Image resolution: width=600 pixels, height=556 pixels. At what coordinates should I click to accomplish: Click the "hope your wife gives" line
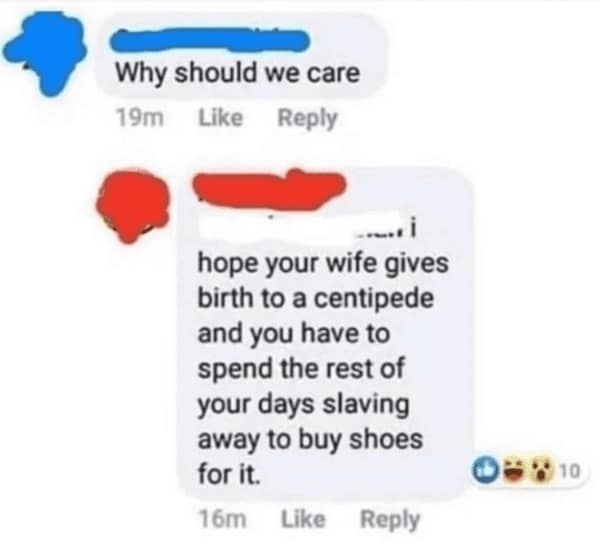pyautogui.click(x=323, y=264)
